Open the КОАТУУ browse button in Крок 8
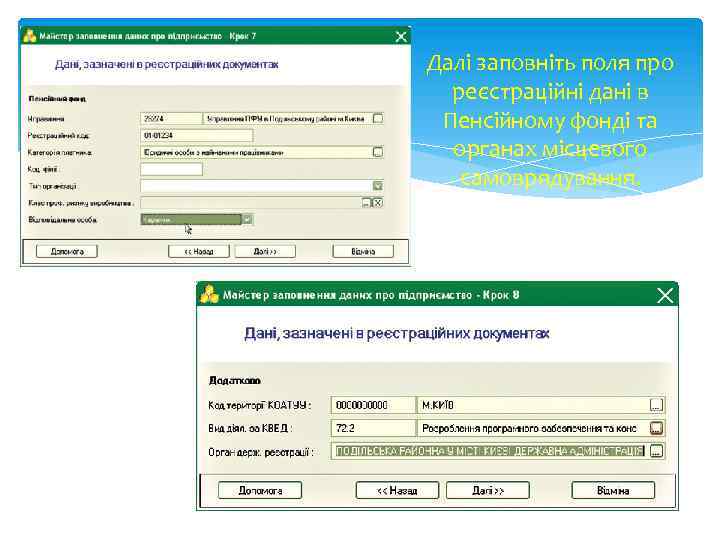 coord(656,405)
